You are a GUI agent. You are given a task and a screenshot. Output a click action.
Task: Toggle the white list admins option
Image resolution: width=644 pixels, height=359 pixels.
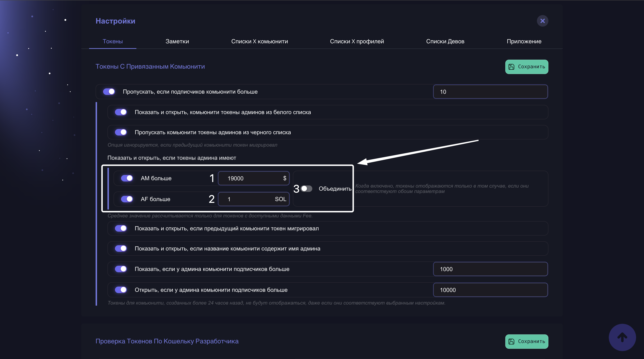[x=121, y=112]
